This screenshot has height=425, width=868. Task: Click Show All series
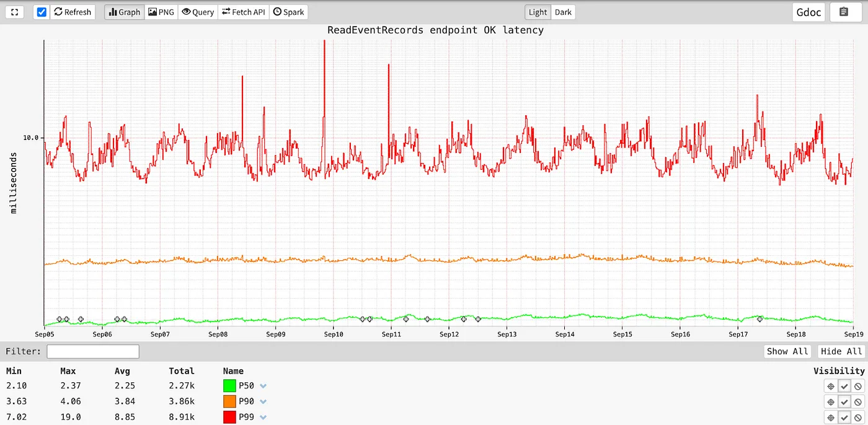pos(787,351)
